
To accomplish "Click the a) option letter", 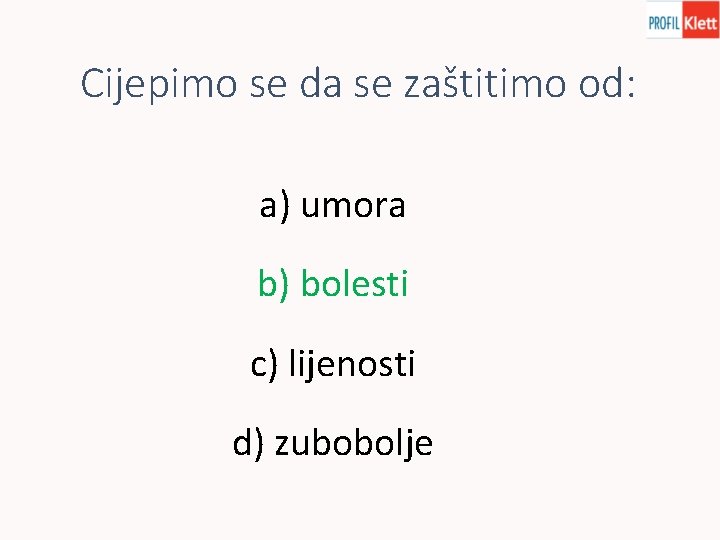I will pos(275,207).
